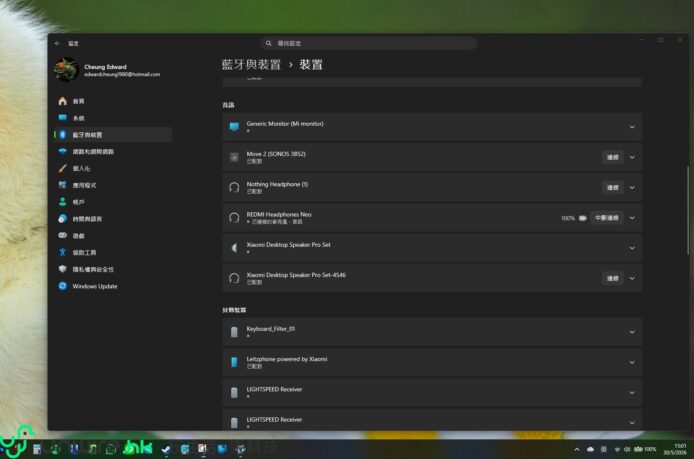The image size is (694, 459).
Task: Click the paintbrush icon for 個人化
Action: point(62,168)
